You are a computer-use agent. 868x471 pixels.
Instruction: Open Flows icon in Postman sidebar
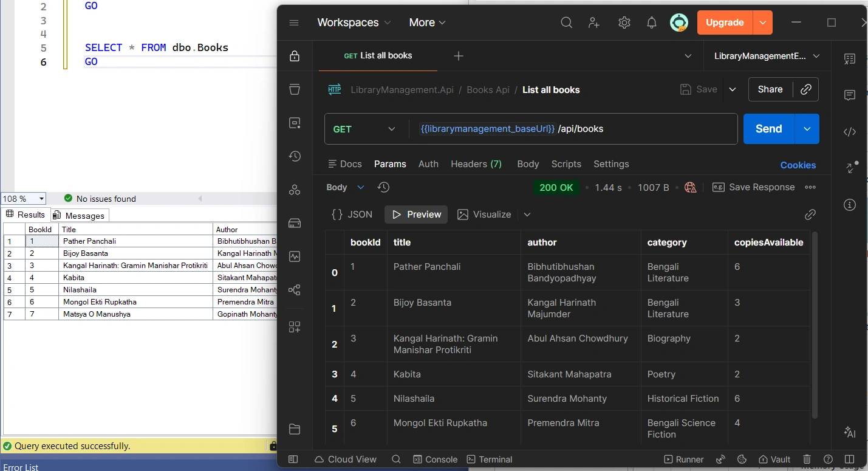pos(295,290)
